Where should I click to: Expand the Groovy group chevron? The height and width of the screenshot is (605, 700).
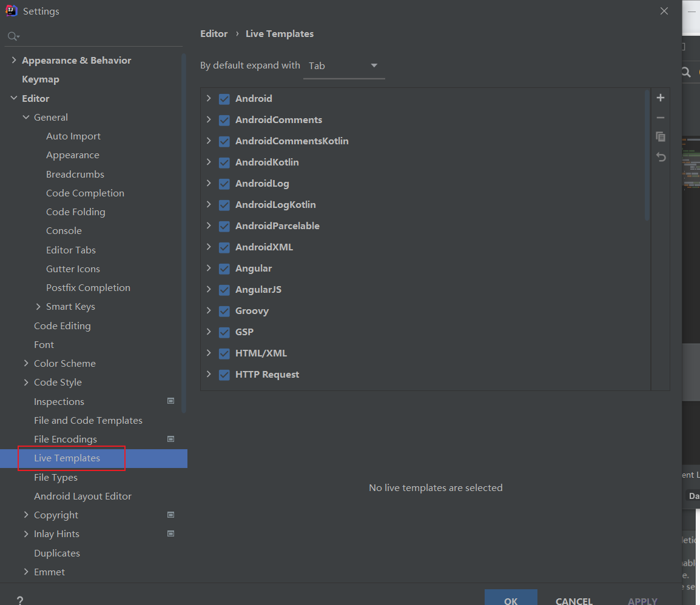click(x=209, y=310)
